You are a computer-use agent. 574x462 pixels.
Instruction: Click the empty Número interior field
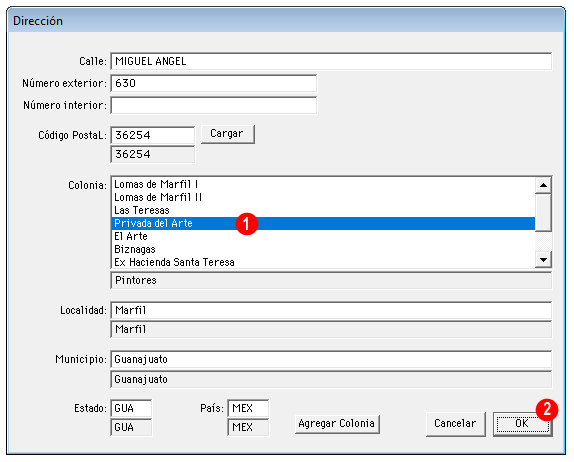point(213,105)
